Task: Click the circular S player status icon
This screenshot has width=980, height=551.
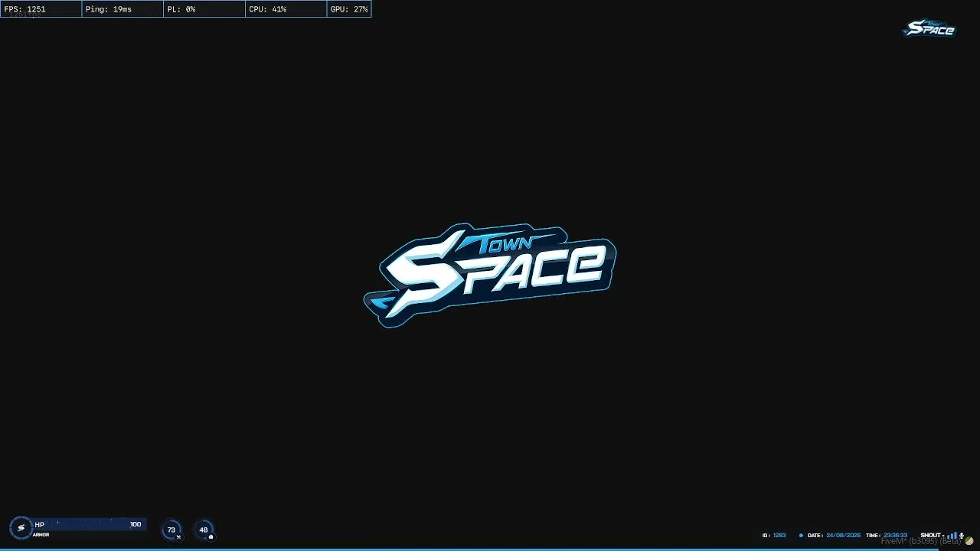Action: [x=21, y=528]
